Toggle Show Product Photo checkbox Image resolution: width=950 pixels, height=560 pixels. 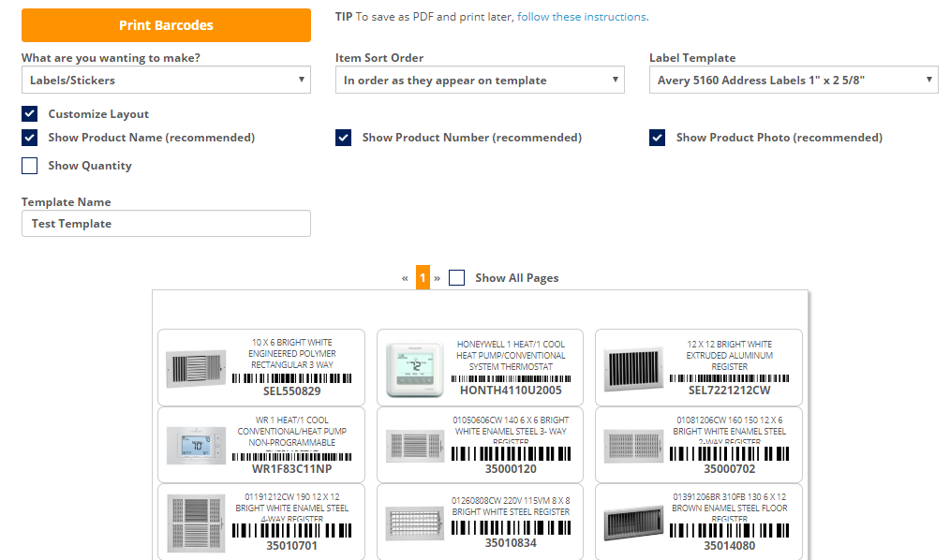pos(658,138)
